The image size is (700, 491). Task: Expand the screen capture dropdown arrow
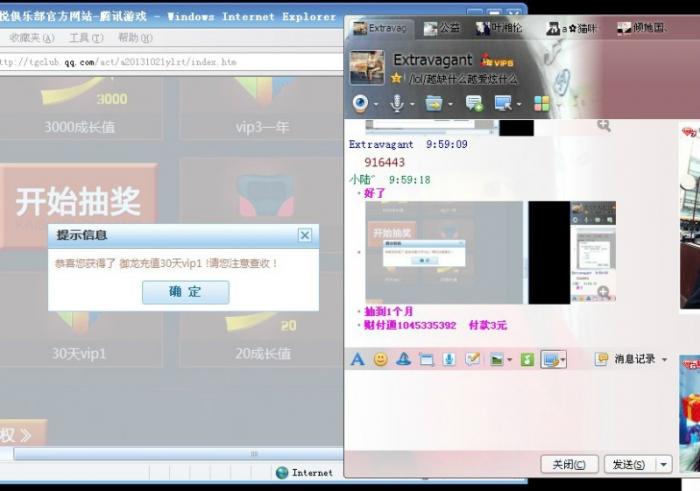click(563, 360)
